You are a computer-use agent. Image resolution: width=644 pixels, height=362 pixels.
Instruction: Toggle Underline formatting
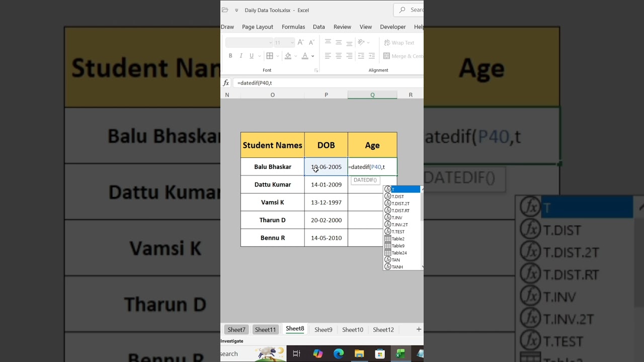click(x=252, y=56)
